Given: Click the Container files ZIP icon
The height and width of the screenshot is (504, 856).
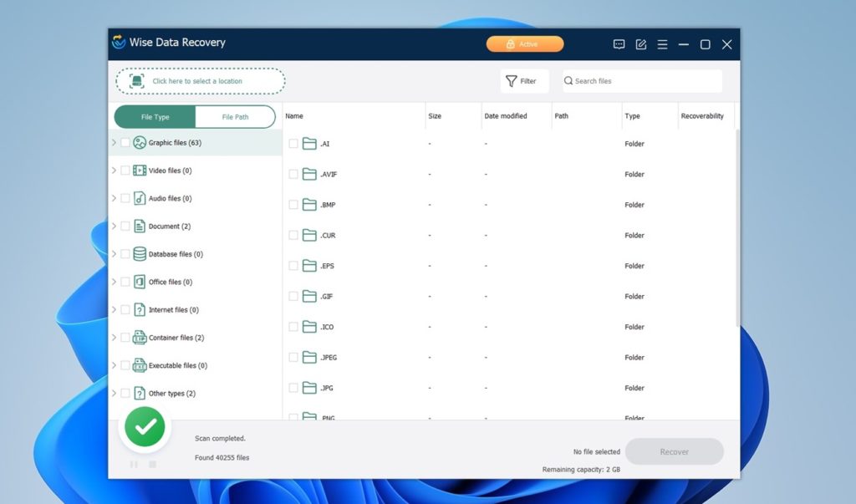Looking at the screenshot, I should point(140,338).
